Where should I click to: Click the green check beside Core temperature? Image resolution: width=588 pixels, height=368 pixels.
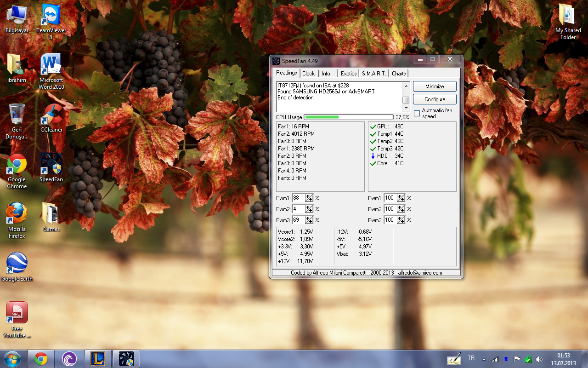click(x=373, y=163)
